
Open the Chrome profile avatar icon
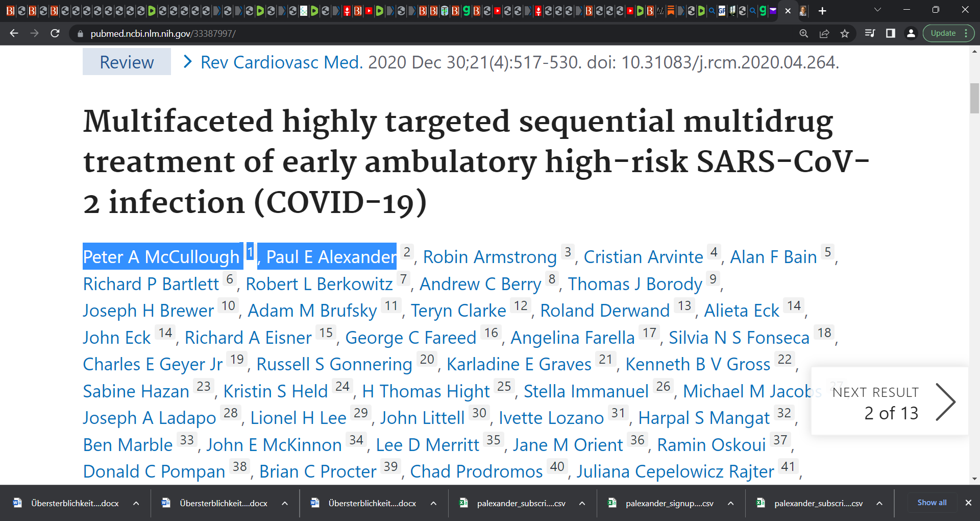click(911, 33)
